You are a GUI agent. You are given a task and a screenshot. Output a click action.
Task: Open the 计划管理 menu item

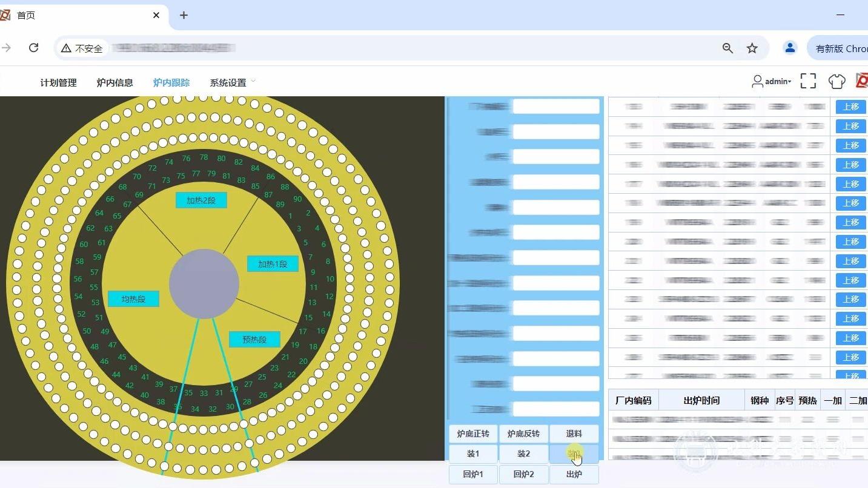click(58, 83)
